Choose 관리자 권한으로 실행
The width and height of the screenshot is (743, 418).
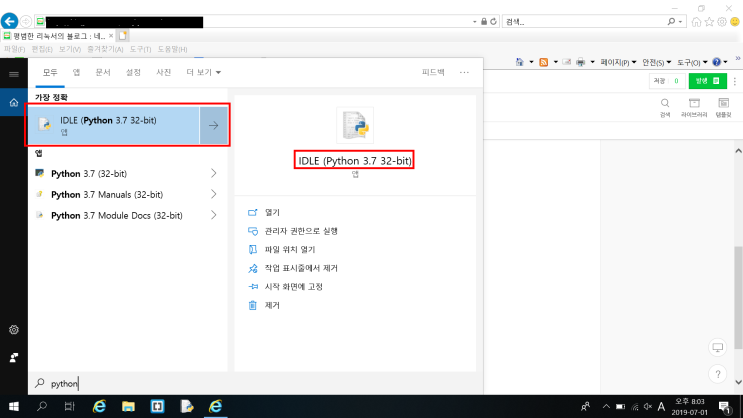coord(301,231)
